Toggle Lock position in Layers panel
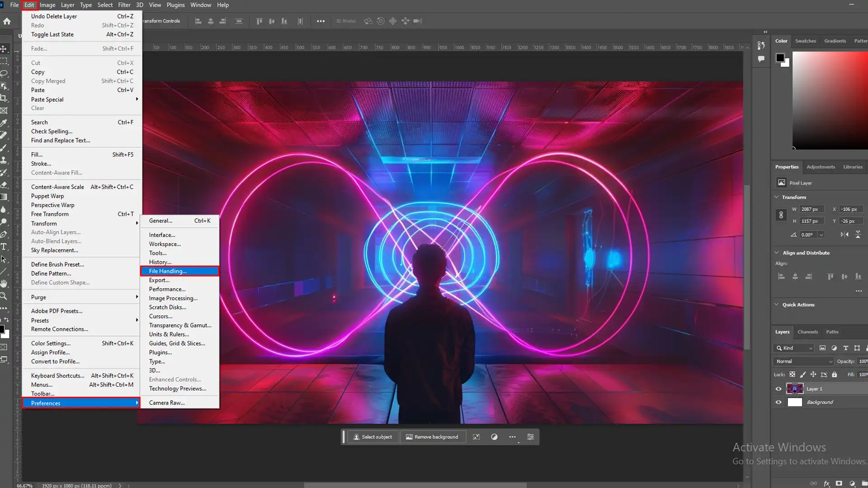The image size is (868, 488). point(813,375)
